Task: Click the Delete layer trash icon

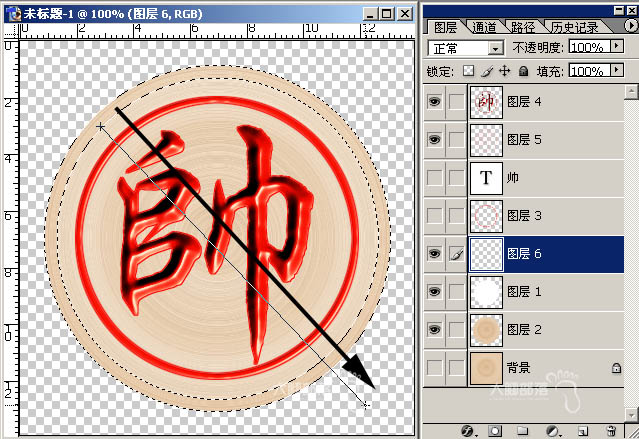Action: tap(611, 430)
